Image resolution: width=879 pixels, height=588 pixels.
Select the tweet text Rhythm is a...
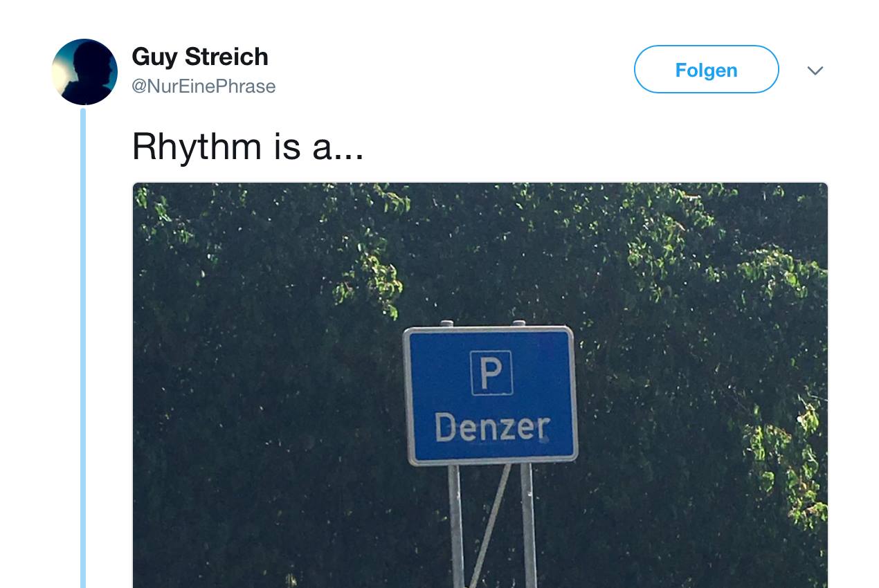pyautogui.click(x=247, y=147)
